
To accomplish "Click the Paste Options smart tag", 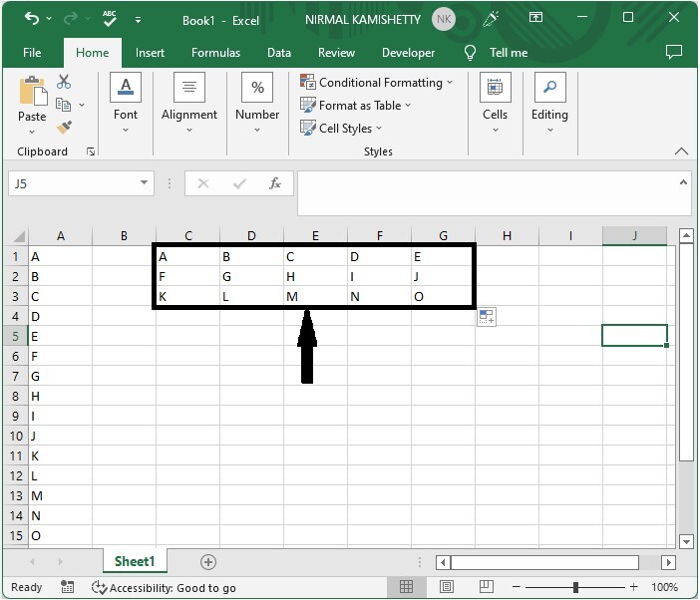I will click(x=487, y=317).
